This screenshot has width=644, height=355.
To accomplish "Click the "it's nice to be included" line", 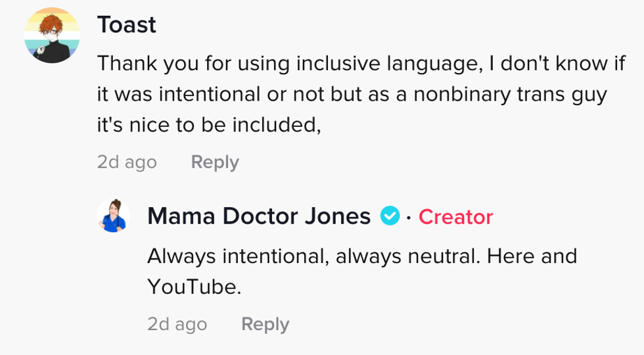I will 209,125.
